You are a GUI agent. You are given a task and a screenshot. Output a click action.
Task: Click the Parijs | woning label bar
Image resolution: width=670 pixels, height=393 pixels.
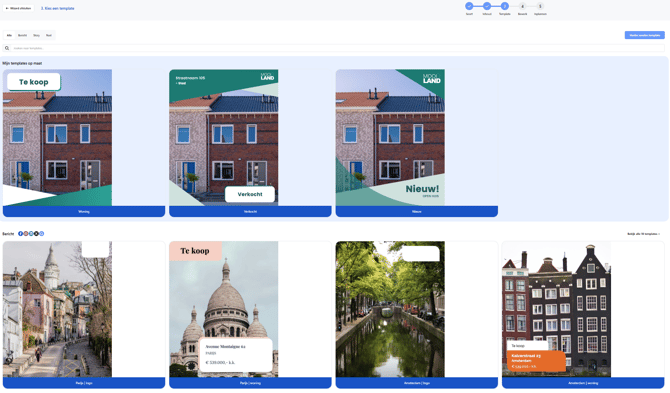pos(250,383)
